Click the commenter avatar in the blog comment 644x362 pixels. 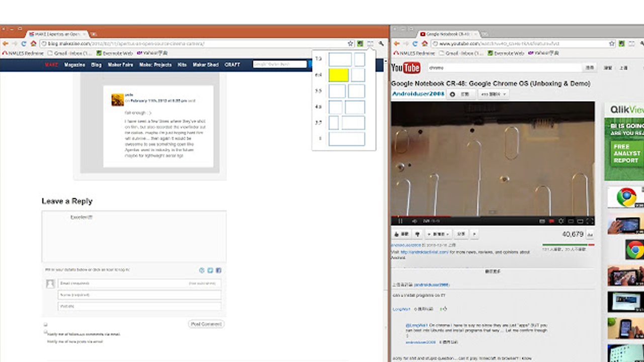tap(118, 100)
